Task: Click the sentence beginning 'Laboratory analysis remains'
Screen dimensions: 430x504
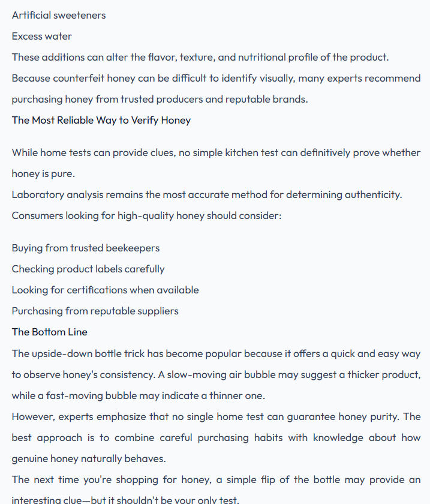Action: 207,194
